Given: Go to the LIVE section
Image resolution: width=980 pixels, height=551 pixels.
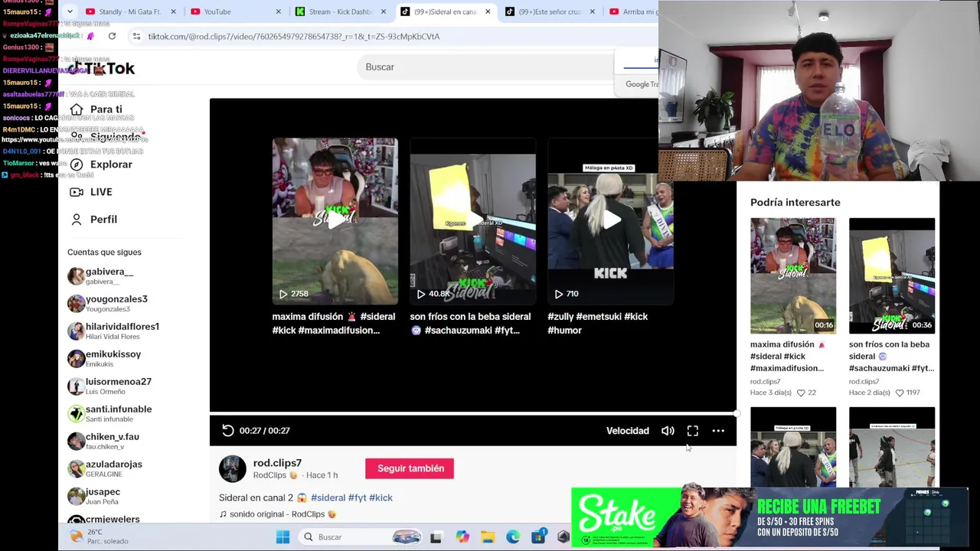Looking at the screenshot, I should [x=91, y=192].
